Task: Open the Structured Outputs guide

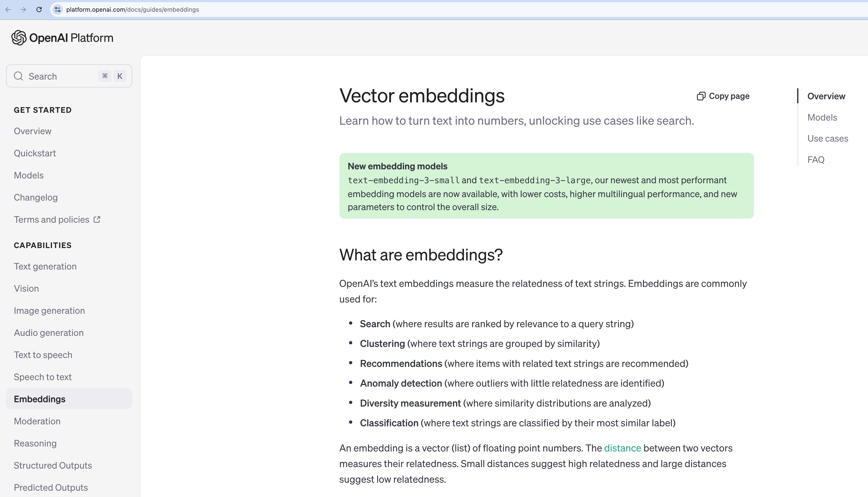Action: [53, 466]
